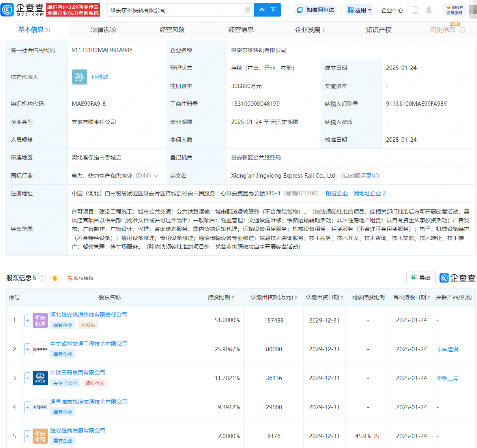Click the 中国中车 shareholder logo
Viewport: 477px width, 448px height.
point(40,349)
